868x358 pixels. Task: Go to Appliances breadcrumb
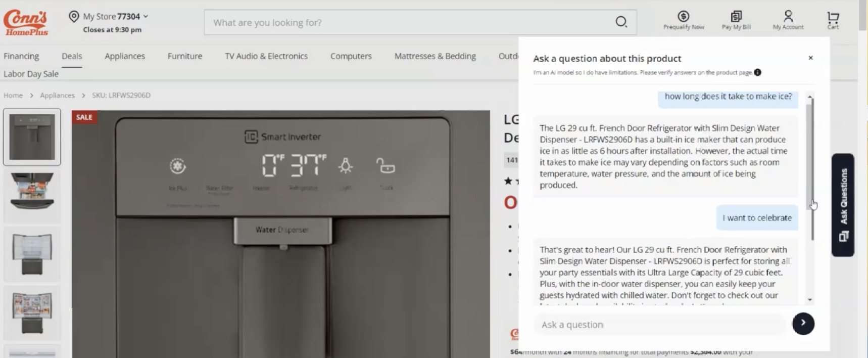pos(57,95)
